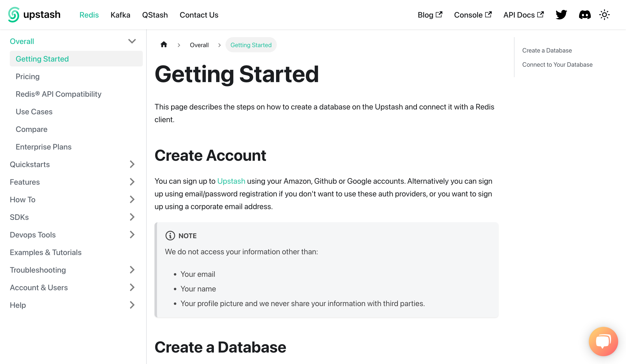Expand the How To section chevron
Viewport: 626px width, 364px height.
[132, 200]
